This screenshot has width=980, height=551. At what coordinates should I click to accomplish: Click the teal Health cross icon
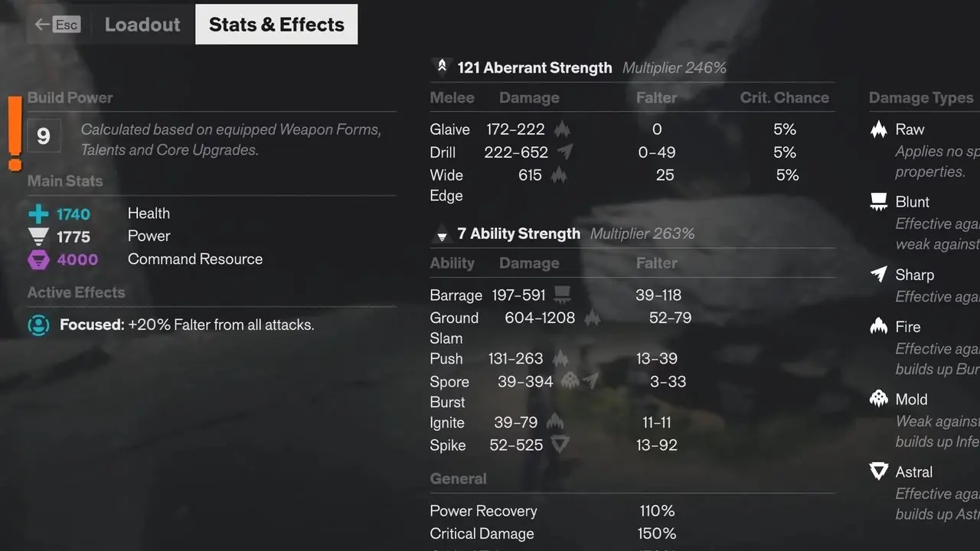[38, 214]
